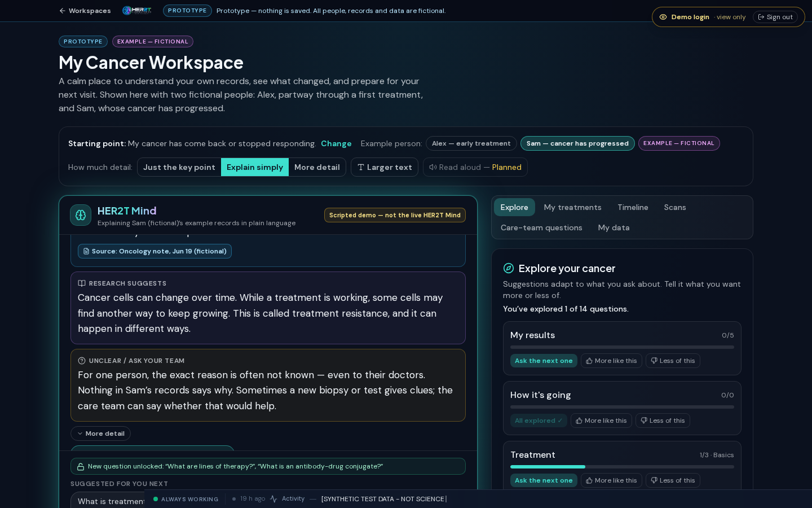Click the HER2T logo in the header

(137, 11)
